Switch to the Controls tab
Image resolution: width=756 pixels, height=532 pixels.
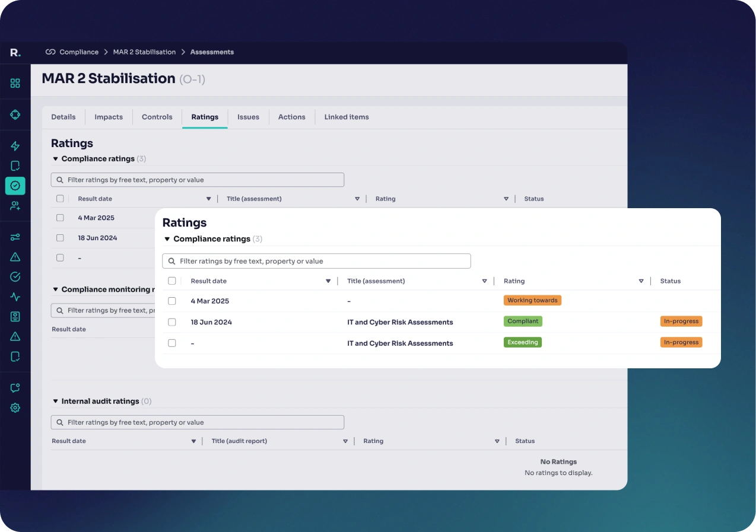click(x=157, y=117)
